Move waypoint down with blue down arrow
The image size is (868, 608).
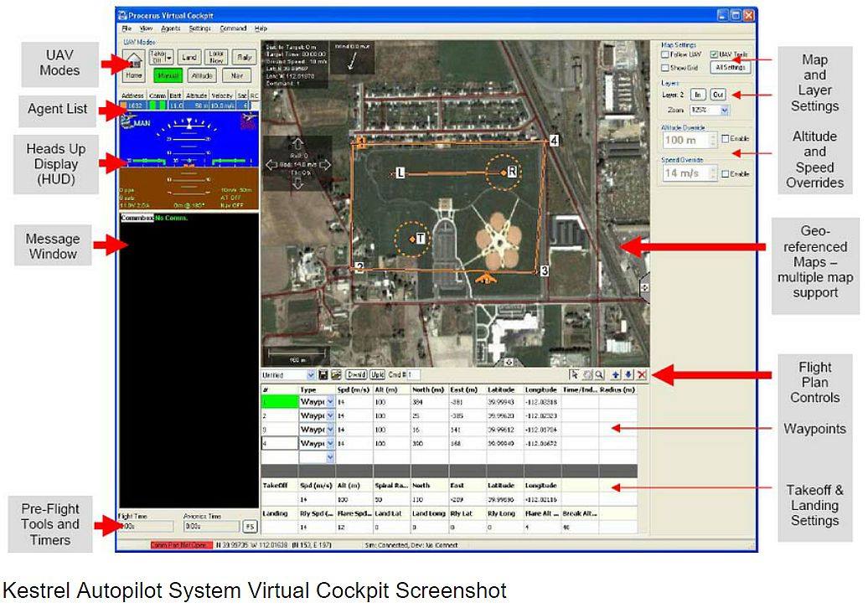click(628, 374)
